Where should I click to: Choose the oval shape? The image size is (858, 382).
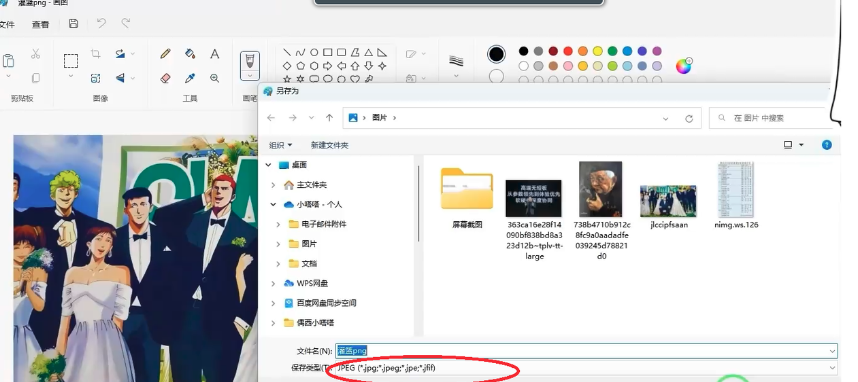(x=314, y=53)
